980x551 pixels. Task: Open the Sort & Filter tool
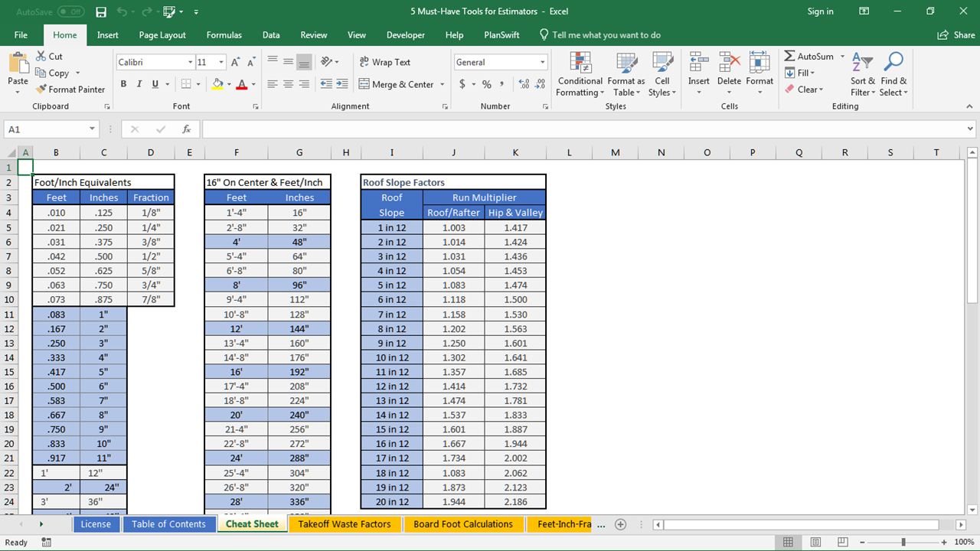(863, 63)
